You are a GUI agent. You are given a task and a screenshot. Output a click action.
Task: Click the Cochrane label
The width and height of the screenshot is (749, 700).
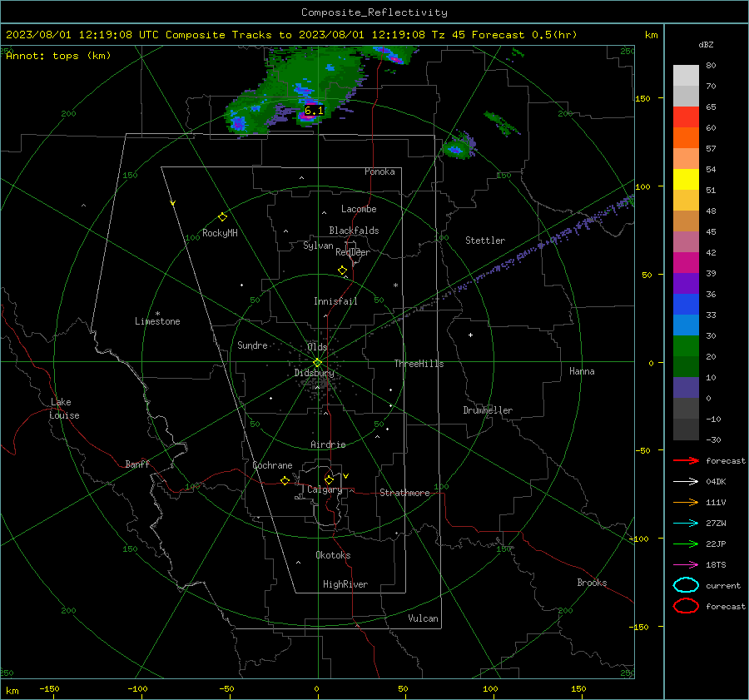[x=272, y=465]
